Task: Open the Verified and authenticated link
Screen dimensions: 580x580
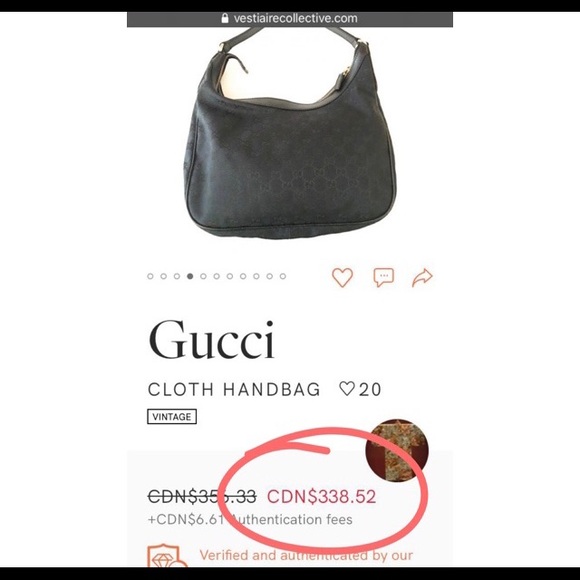Action: (306, 555)
